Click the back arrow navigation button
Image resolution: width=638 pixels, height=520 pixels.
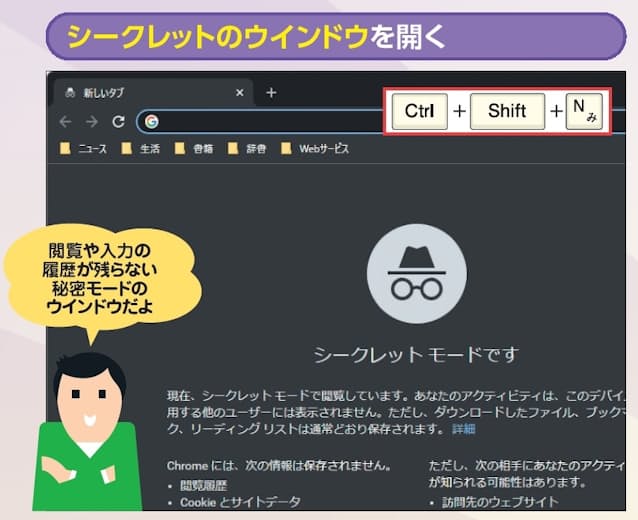coord(66,122)
